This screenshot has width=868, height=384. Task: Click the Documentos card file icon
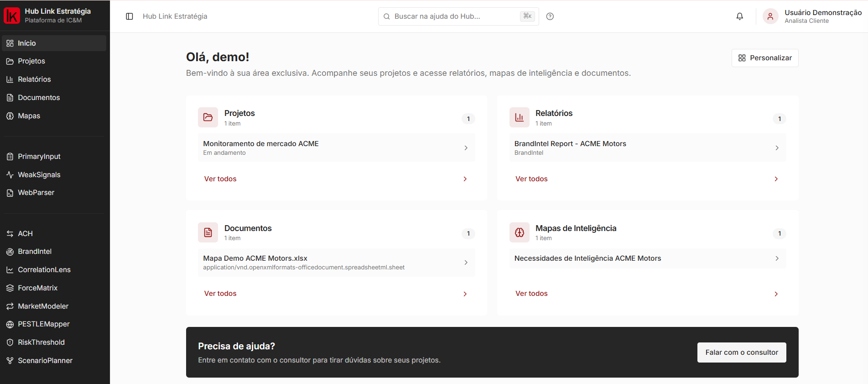208,232
